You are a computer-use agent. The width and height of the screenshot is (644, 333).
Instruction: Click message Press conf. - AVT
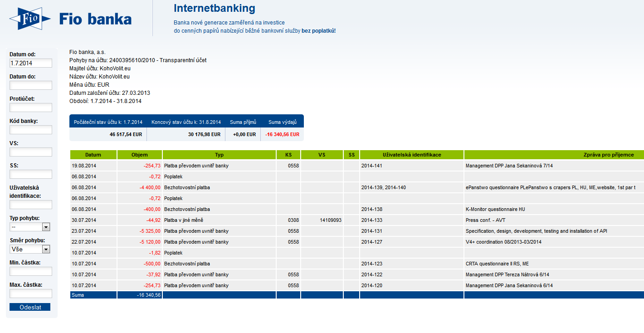click(485, 220)
